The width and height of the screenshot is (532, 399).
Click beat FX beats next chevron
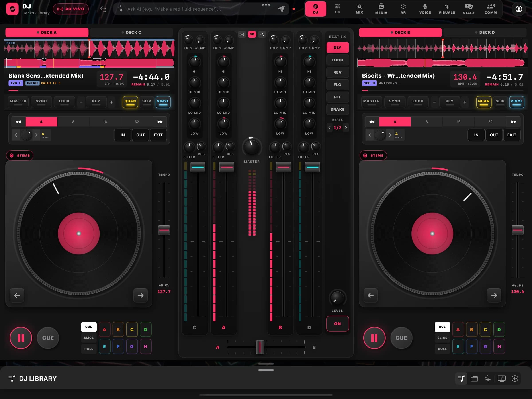coord(346,128)
